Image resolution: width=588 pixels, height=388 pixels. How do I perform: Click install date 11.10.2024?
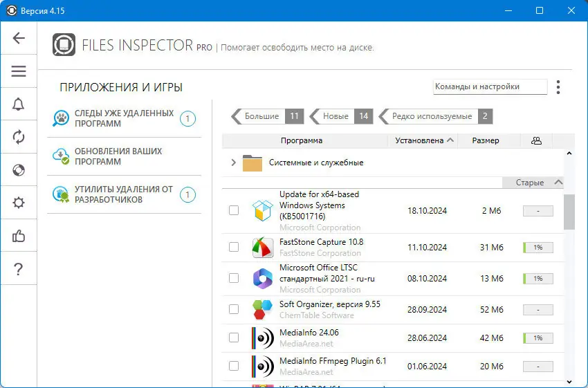[427, 248]
